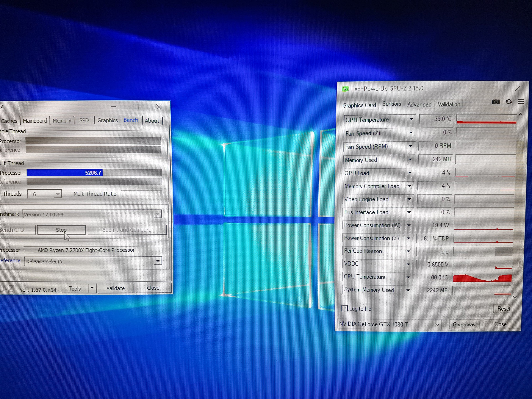Screen dimensions: 532x399
Task: Open the GPU Temperature sensor dropdown
Action: [x=411, y=119]
